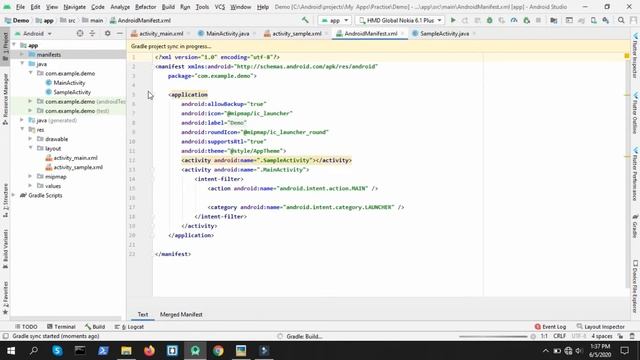This screenshot has width=640, height=360.
Task: Switch to the Merged Manifest tab
Action: [x=181, y=314]
